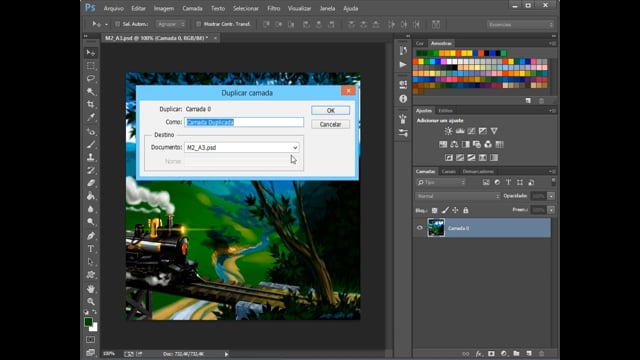
Task: Select the Brush tool
Action: coord(91,144)
